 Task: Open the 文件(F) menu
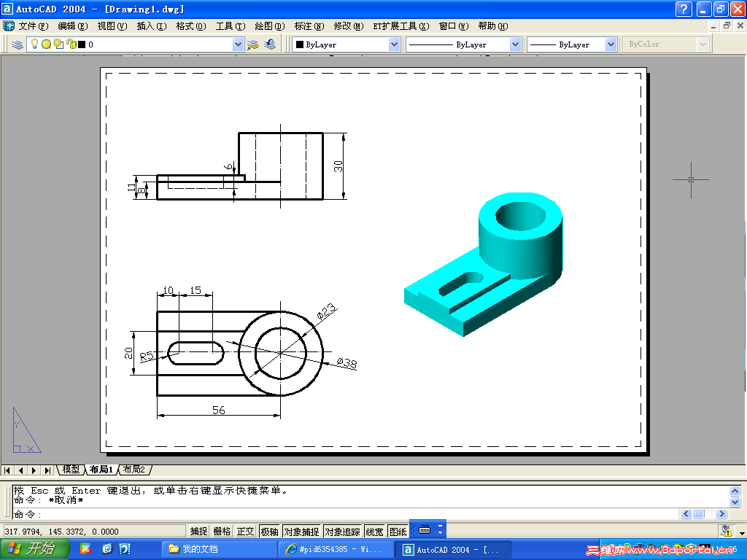pos(34,26)
